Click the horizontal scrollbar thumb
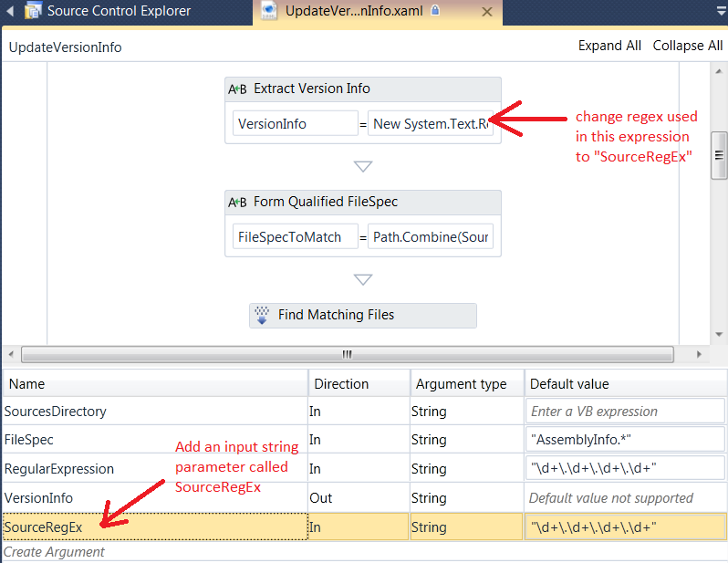728x563 pixels. 348,354
